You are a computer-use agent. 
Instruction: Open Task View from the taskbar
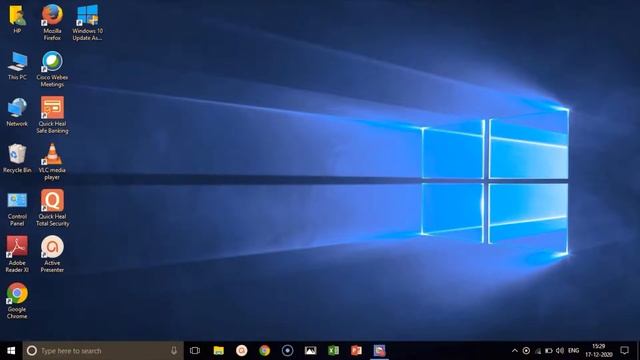195,351
